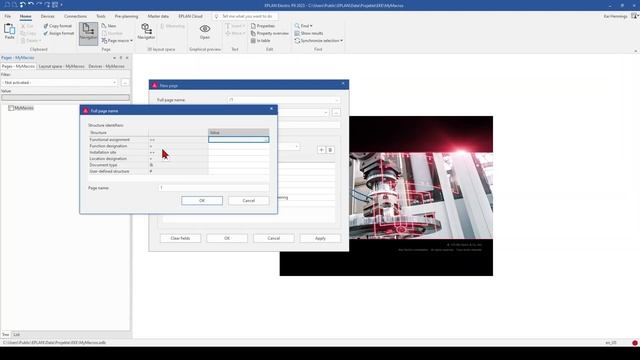The width and height of the screenshot is (640, 360).
Task: Open the Synchronize selection dropdown
Action: [319, 40]
